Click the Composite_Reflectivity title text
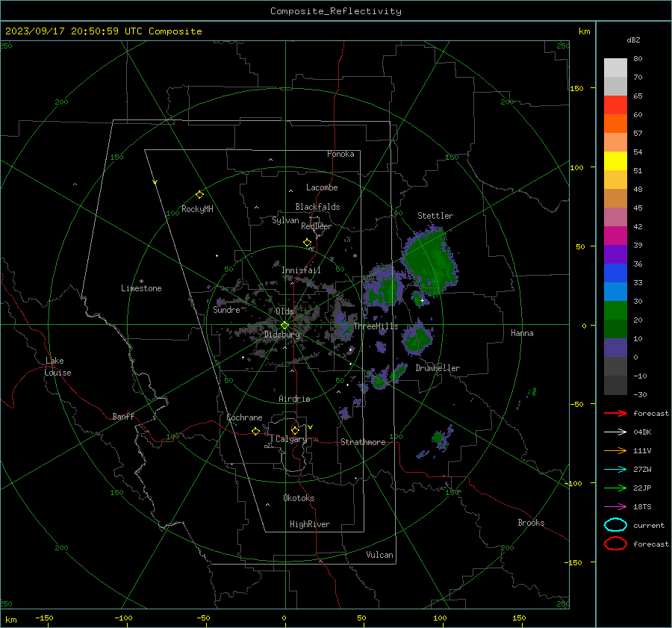Screen dimensions: 672x628 pyautogui.click(x=336, y=11)
